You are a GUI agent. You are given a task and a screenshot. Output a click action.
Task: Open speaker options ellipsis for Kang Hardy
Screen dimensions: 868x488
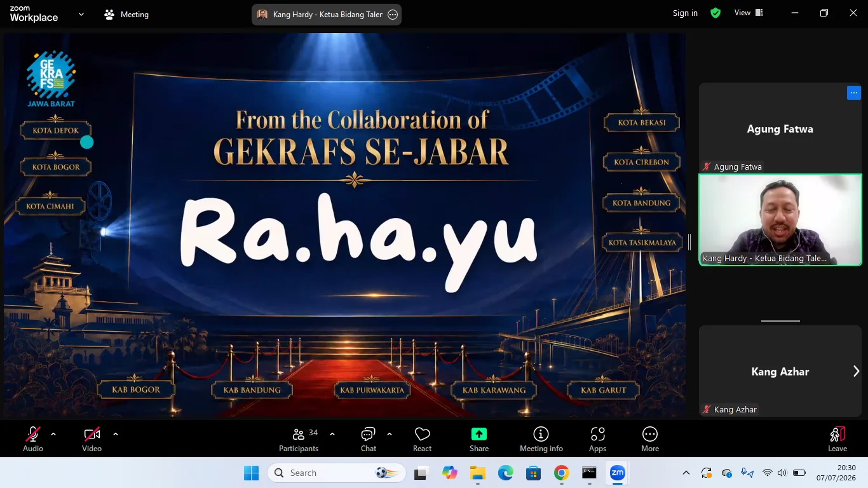point(393,15)
